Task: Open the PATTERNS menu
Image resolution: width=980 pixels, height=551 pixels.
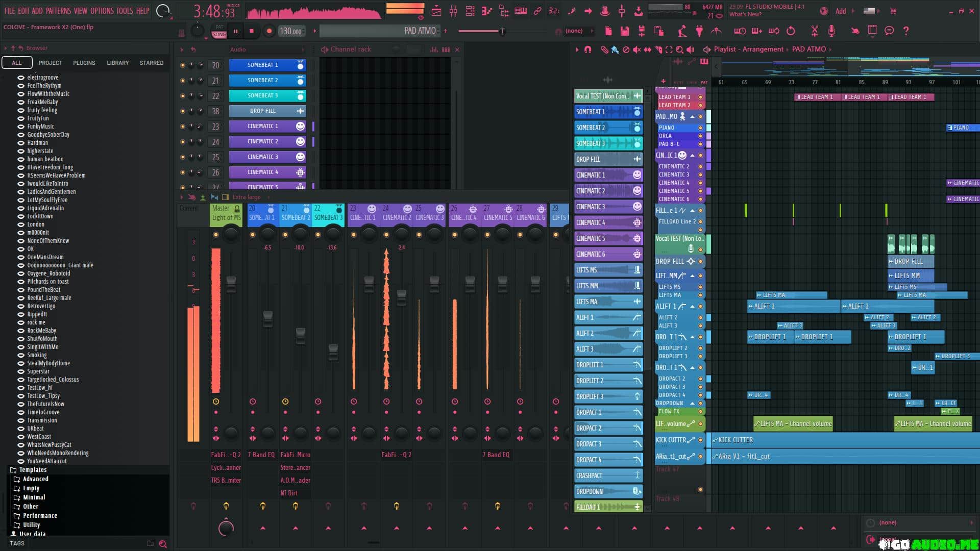Action: [x=58, y=11]
